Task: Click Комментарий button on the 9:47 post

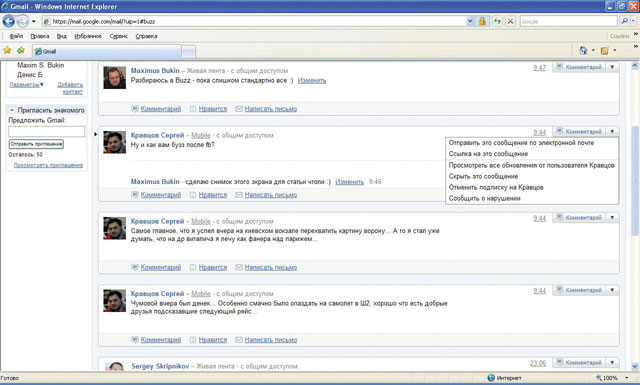Action: (x=579, y=67)
